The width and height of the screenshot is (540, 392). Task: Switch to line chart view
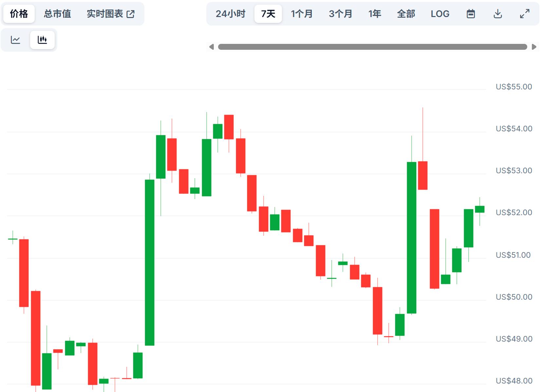(16, 40)
